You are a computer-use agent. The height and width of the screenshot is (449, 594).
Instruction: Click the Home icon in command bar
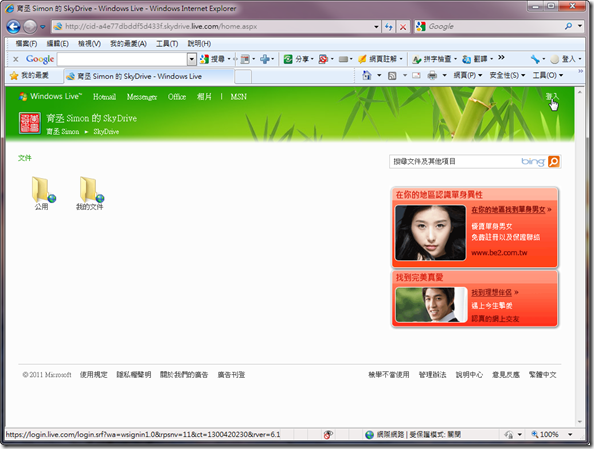pos(367,75)
